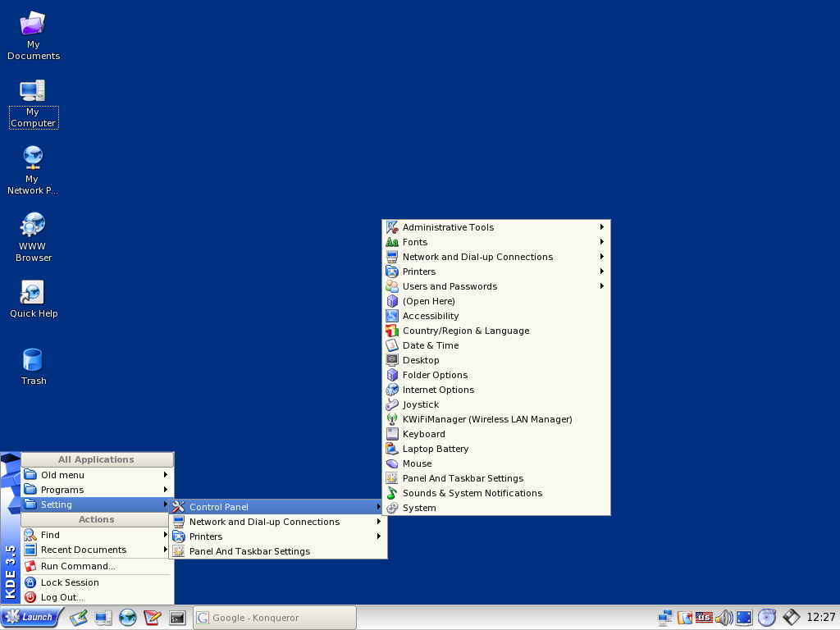The image size is (840, 630).
Task: Open the CD disc tray icon
Action: (767, 618)
